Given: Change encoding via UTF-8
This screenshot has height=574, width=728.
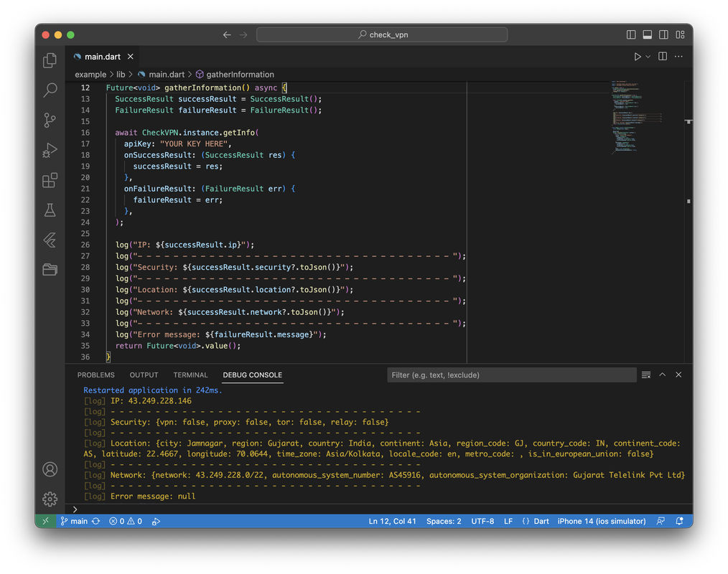Looking at the screenshot, I should (482, 521).
